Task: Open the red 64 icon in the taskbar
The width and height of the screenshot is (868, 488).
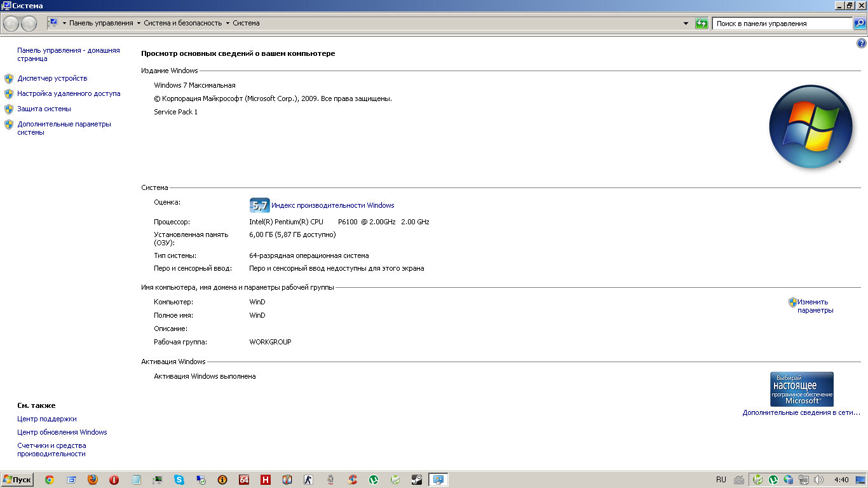Action: click(x=244, y=480)
